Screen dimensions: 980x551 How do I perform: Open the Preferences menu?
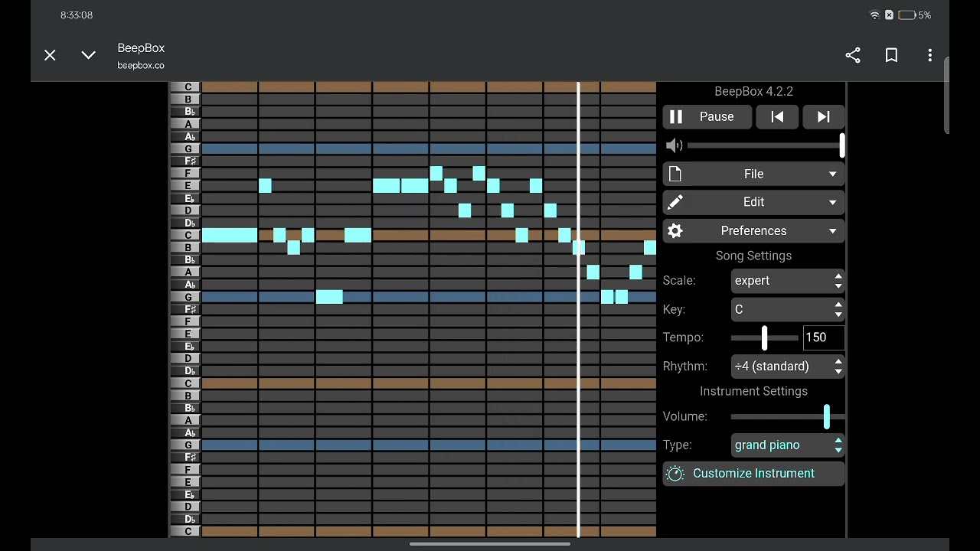[x=753, y=230]
